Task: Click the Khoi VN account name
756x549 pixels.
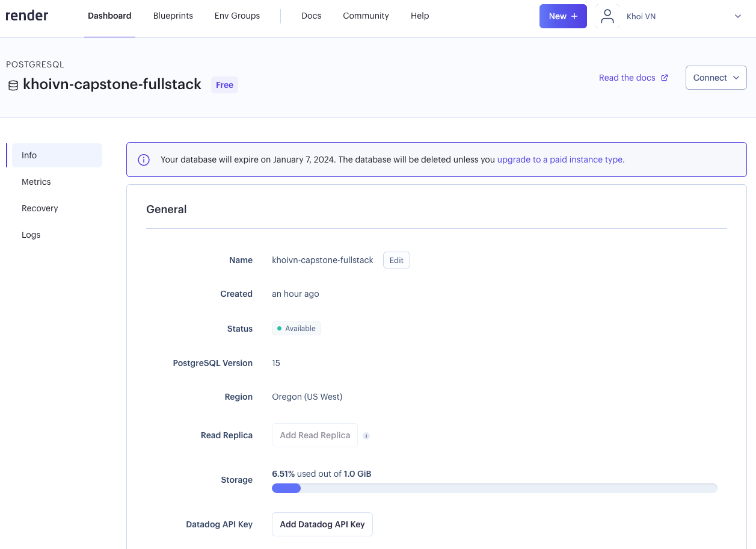Action: [641, 16]
